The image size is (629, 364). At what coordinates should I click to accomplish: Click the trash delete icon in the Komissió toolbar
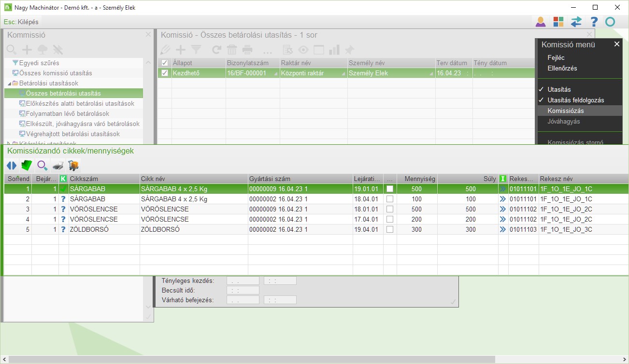pos(232,49)
